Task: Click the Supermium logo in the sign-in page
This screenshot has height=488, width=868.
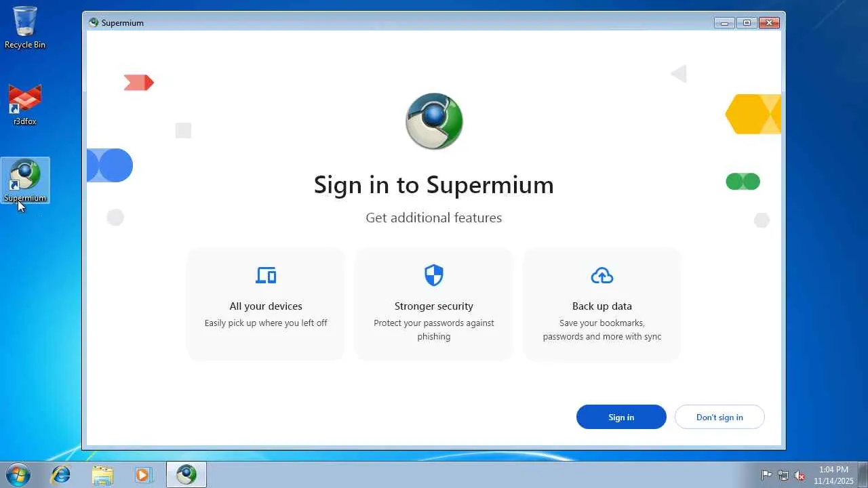Action: tap(434, 121)
